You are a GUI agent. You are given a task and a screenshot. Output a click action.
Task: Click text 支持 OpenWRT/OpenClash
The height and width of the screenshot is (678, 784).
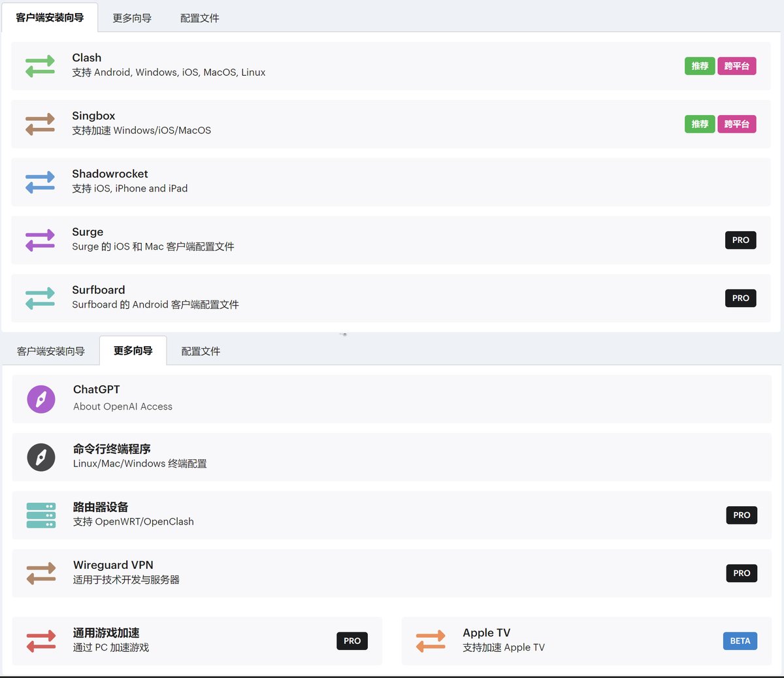coord(133,522)
